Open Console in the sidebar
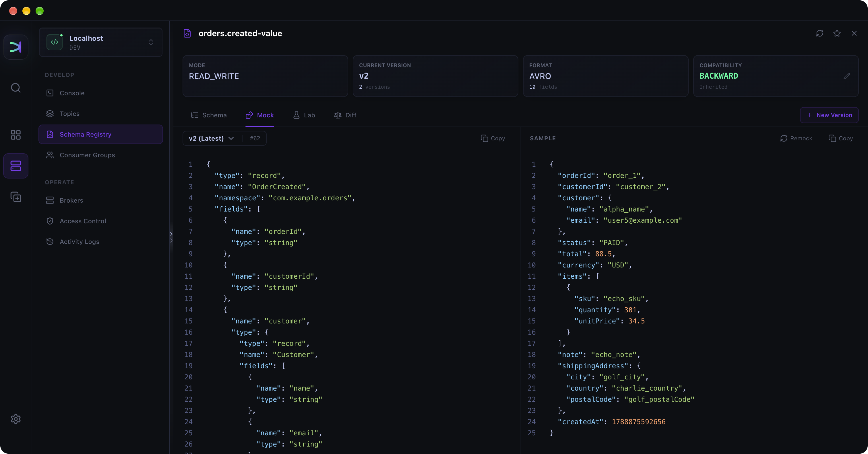 click(x=101, y=93)
